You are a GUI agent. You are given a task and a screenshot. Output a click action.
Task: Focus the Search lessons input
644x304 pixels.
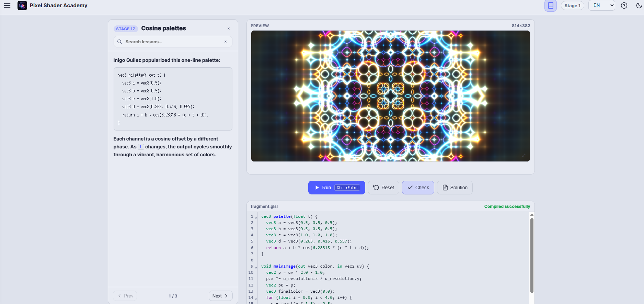(x=173, y=42)
